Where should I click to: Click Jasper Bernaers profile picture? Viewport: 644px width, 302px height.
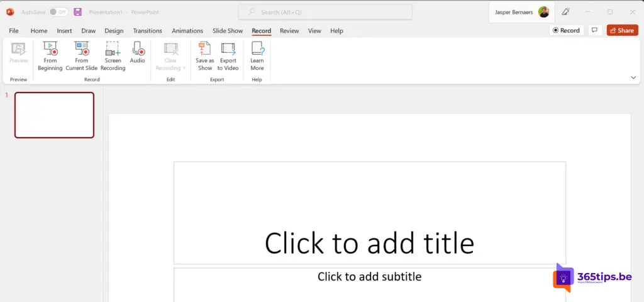(544, 13)
